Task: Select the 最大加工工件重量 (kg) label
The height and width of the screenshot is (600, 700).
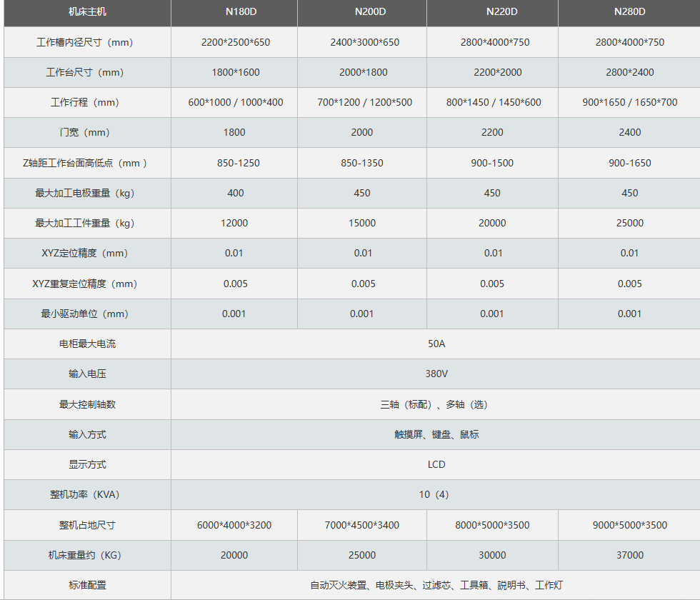Action: [85, 223]
